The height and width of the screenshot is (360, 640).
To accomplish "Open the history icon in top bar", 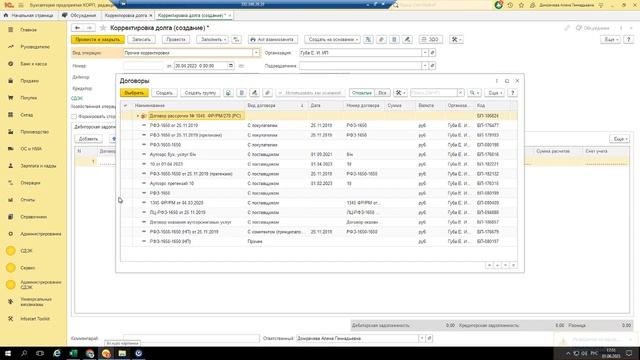I will tap(510, 5).
